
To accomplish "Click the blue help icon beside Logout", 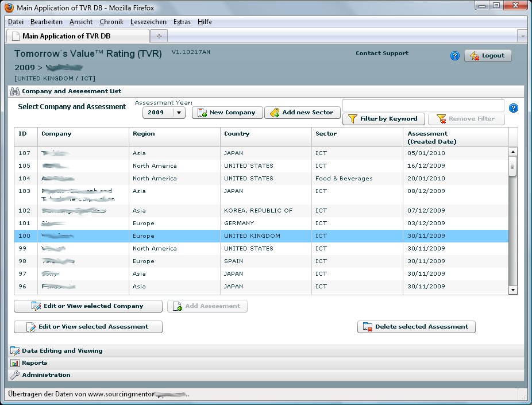I will click(x=455, y=56).
